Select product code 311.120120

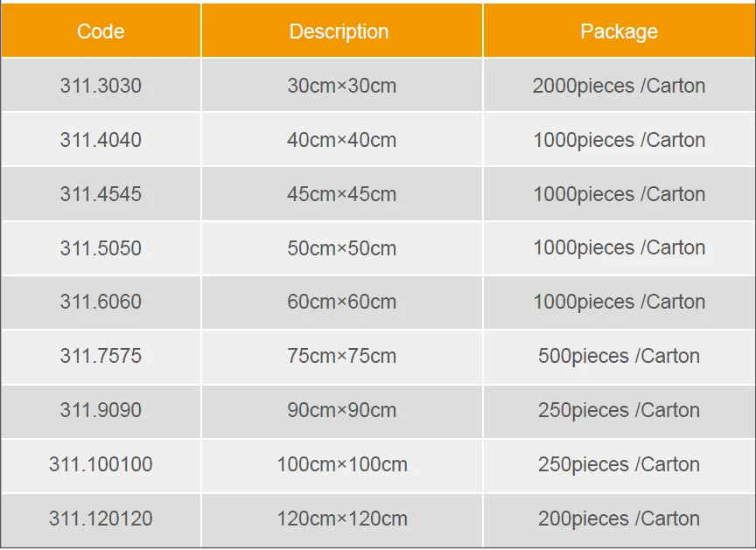pyautogui.click(x=101, y=519)
